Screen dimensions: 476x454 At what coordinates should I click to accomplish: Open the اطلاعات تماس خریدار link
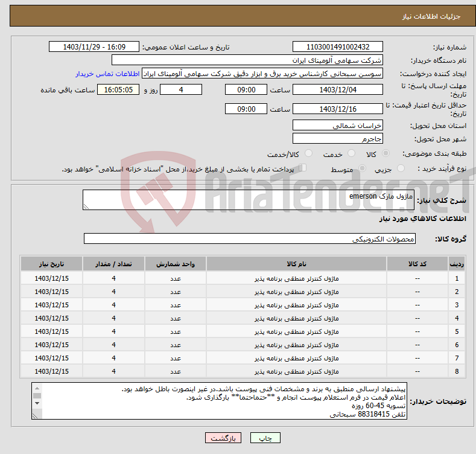107,74
